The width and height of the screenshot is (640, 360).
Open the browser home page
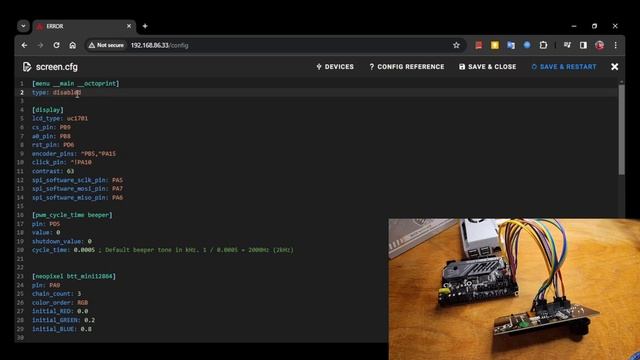(73, 45)
